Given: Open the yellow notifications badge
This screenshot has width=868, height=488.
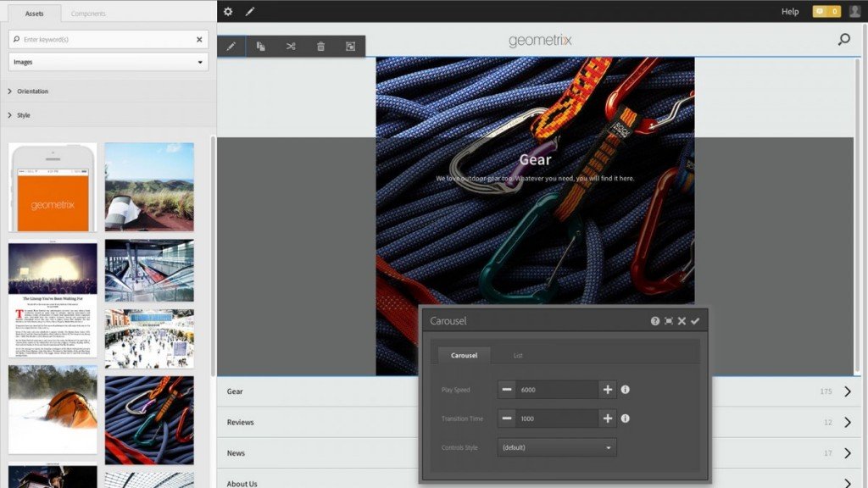Looking at the screenshot, I should click(x=826, y=11).
